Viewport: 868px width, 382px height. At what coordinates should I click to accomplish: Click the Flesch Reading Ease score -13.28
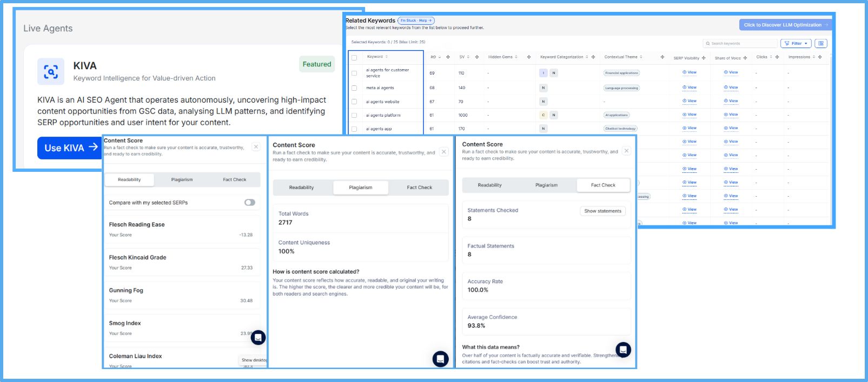tap(246, 235)
